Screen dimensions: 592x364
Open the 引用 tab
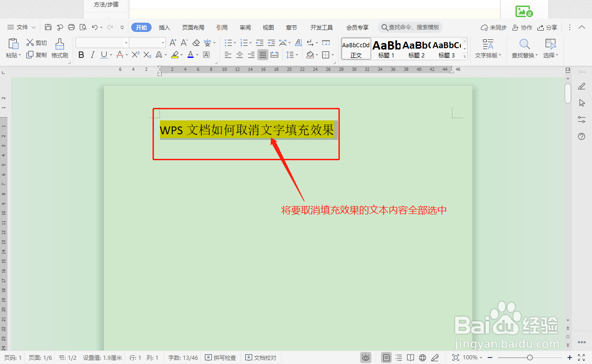tap(222, 27)
